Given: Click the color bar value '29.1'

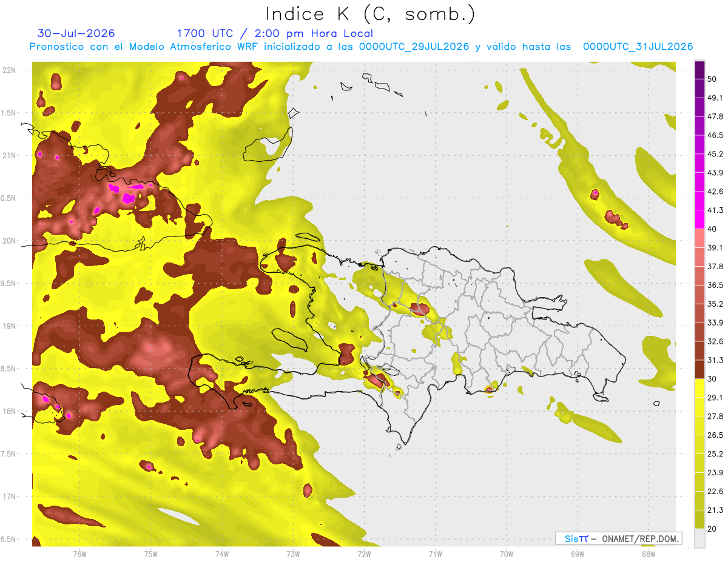Looking at the screenshot, I should tap(716, 397).
